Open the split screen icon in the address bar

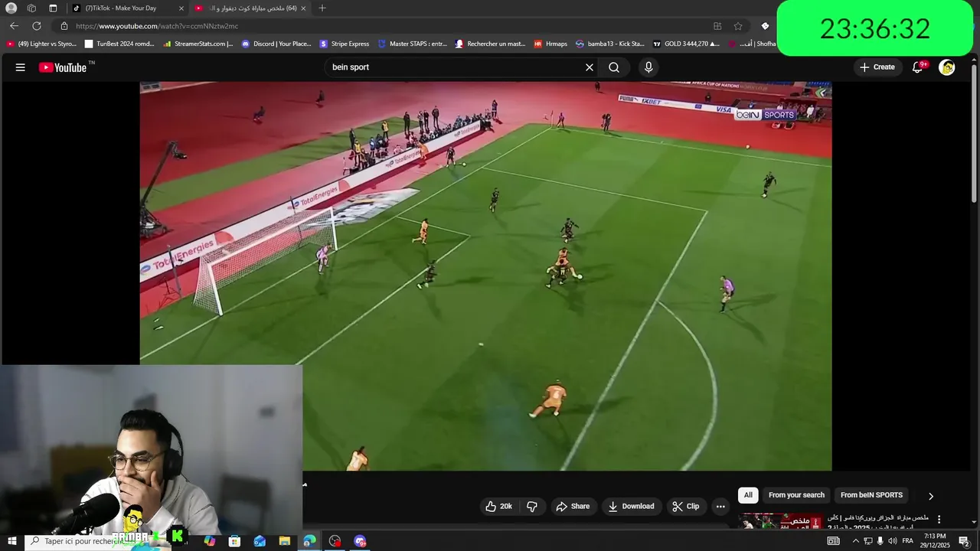coord(717,26)
